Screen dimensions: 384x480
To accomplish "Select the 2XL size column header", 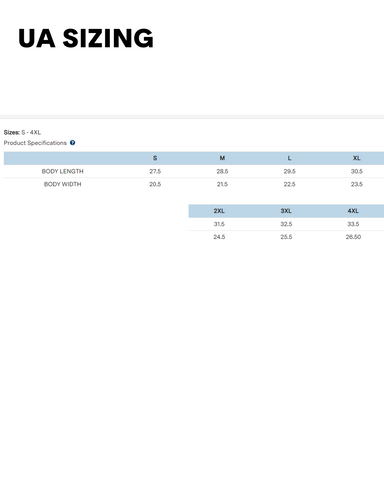I will 219,211.
